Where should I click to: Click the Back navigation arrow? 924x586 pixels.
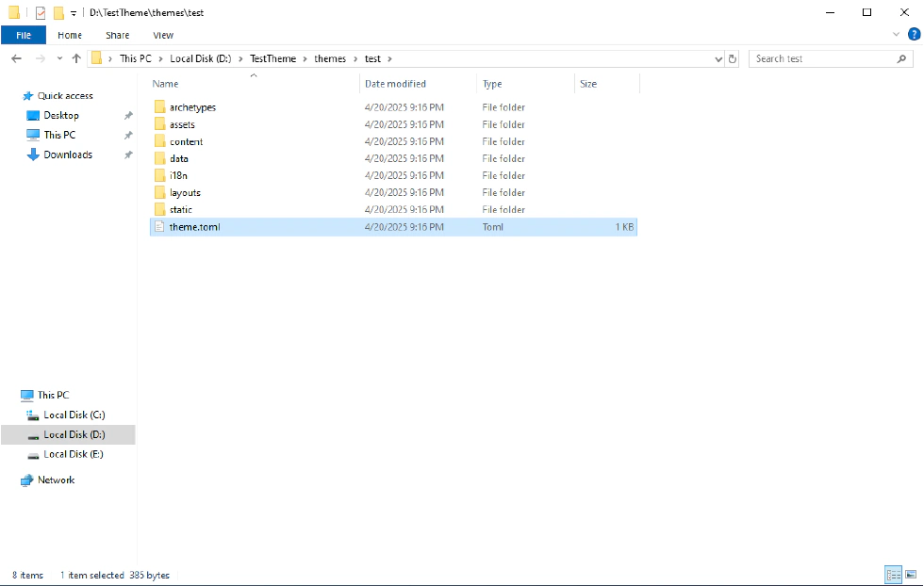click(16, 58)
